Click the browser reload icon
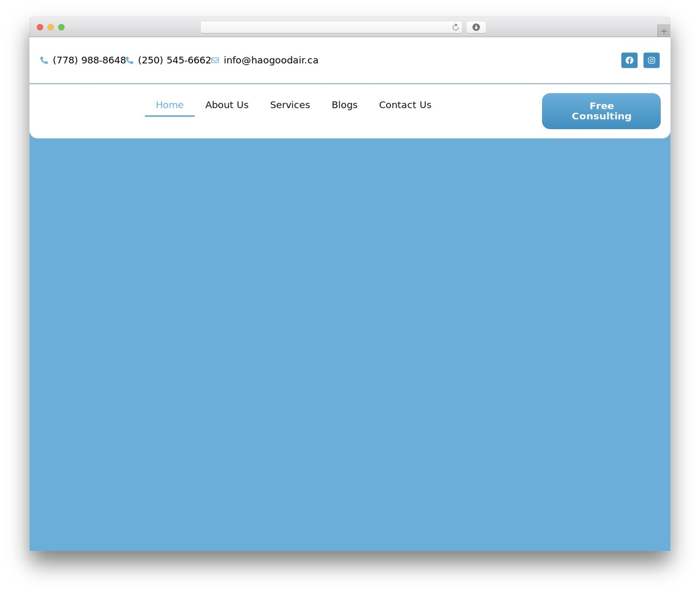 tap(456, 27)
